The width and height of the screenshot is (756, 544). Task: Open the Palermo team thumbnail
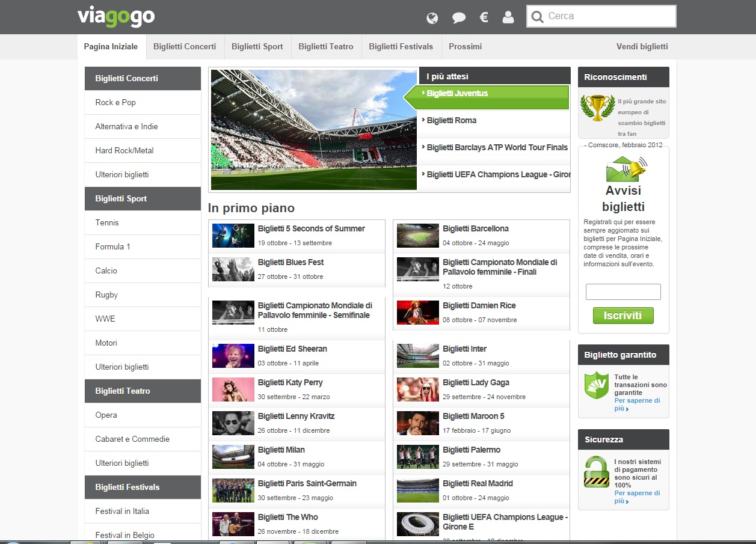pyautogui.click(x=418, y=457)
